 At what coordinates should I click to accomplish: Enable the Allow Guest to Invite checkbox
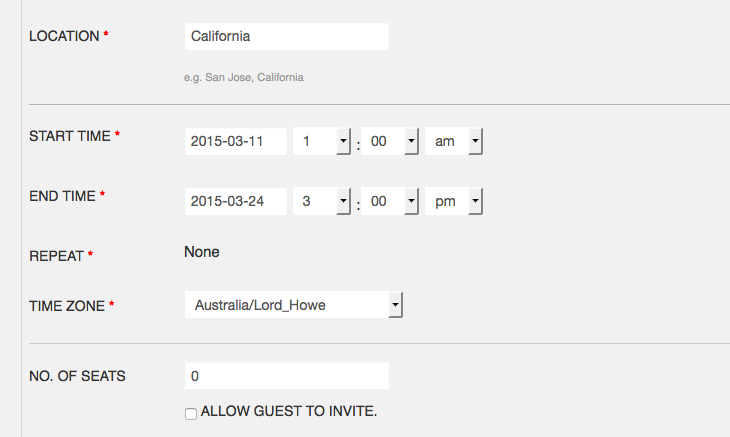[191, 412]
